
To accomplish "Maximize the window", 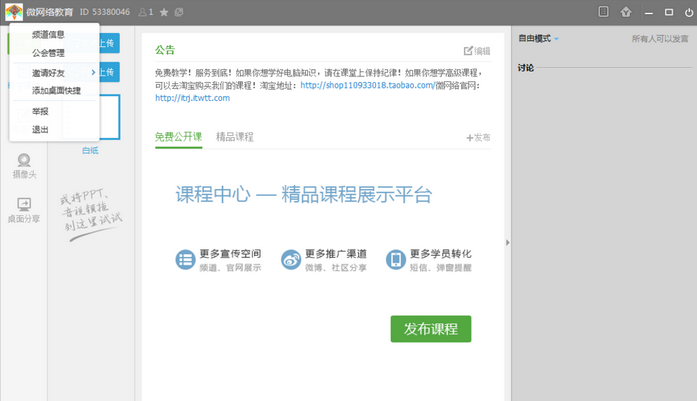I will tap(669, 12).
